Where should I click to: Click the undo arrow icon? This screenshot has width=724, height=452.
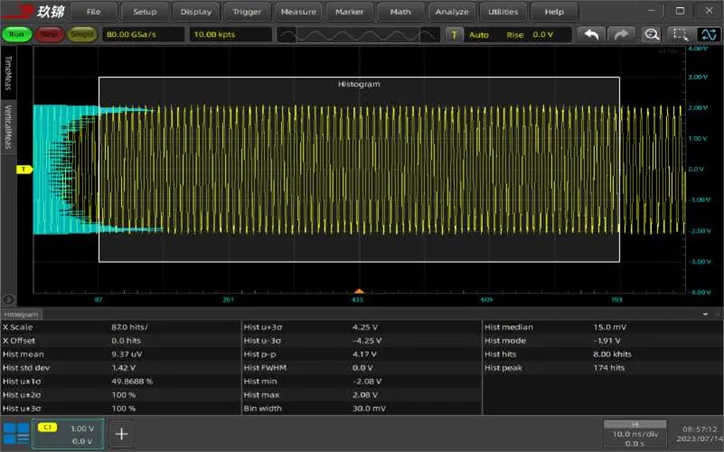point(592,34)
